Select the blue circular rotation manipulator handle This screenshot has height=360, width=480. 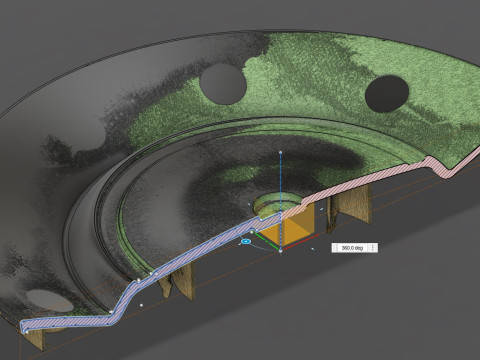click(x=246, y=241)
